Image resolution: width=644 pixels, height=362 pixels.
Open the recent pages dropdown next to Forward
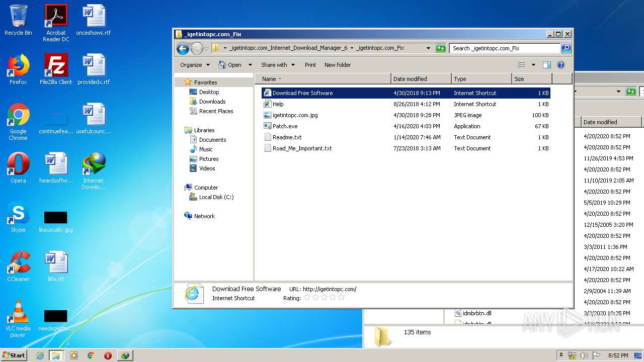click(x=206, y=49)
